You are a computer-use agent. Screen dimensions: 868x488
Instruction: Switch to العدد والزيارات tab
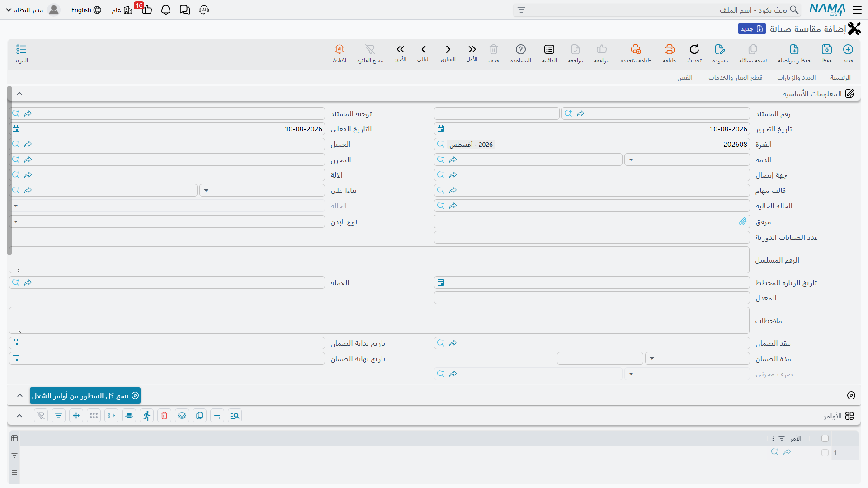coord(796,77)
